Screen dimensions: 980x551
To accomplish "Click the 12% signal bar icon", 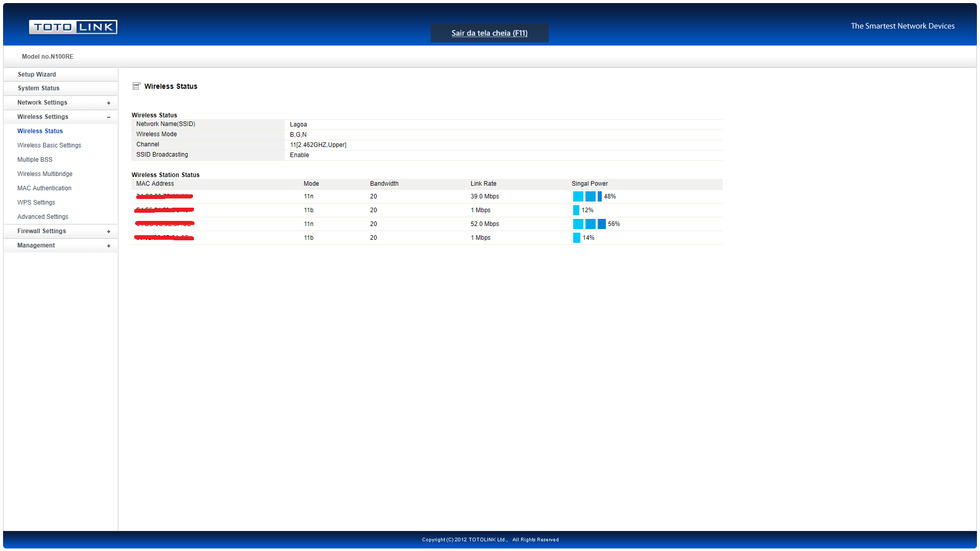I will point(576,210).
